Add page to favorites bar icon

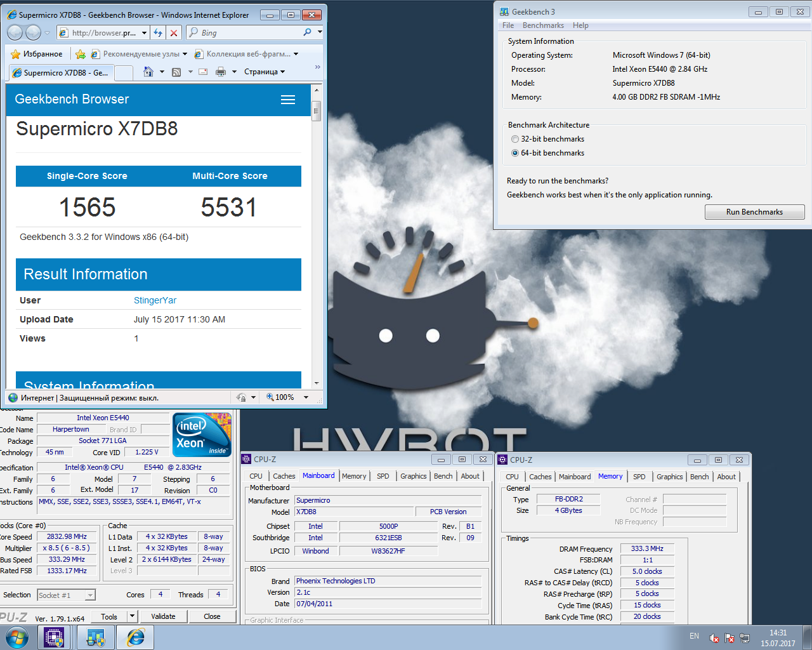pyautogui.click(x=81, y=54)
